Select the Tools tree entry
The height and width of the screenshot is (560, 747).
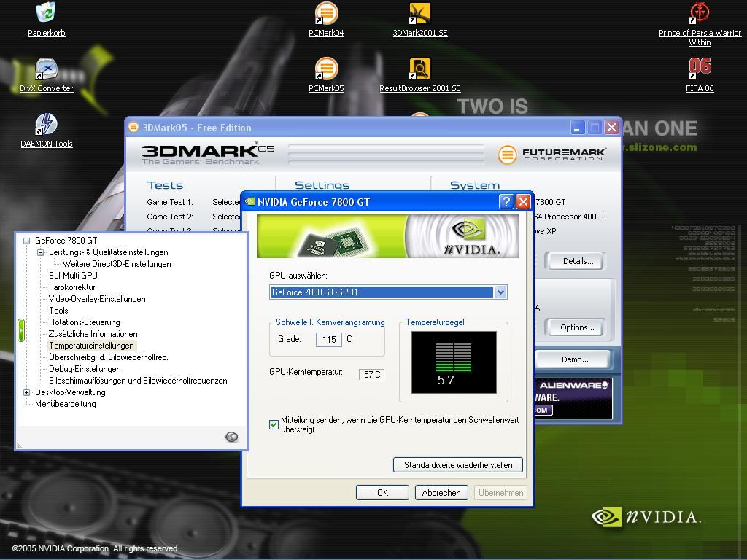click(x=58, y=311)
